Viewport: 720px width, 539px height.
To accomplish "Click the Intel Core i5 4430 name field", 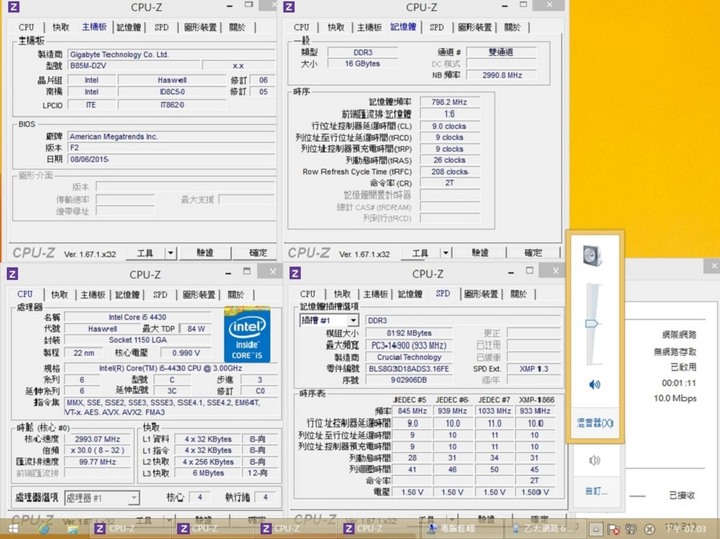I will click(137, 317).
